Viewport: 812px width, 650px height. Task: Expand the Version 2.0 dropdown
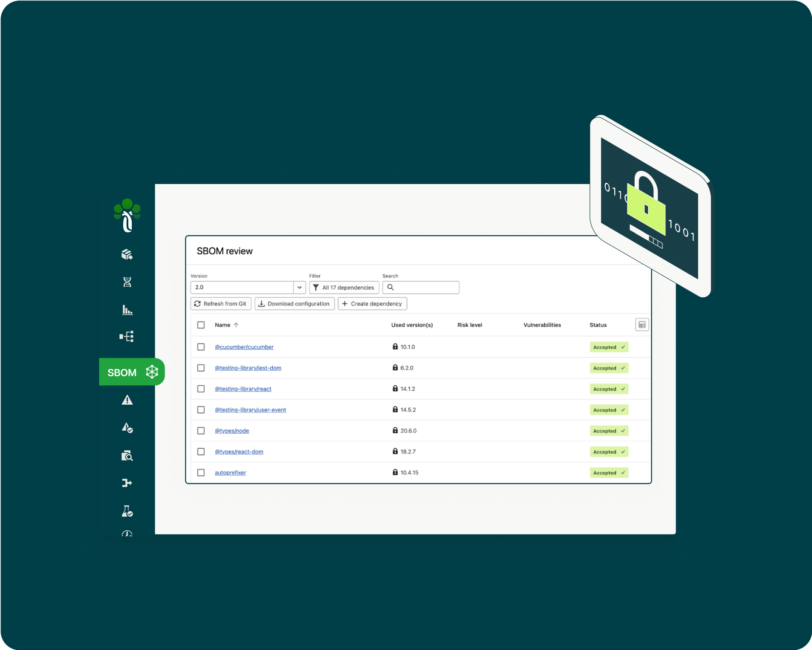click(299, 288)
